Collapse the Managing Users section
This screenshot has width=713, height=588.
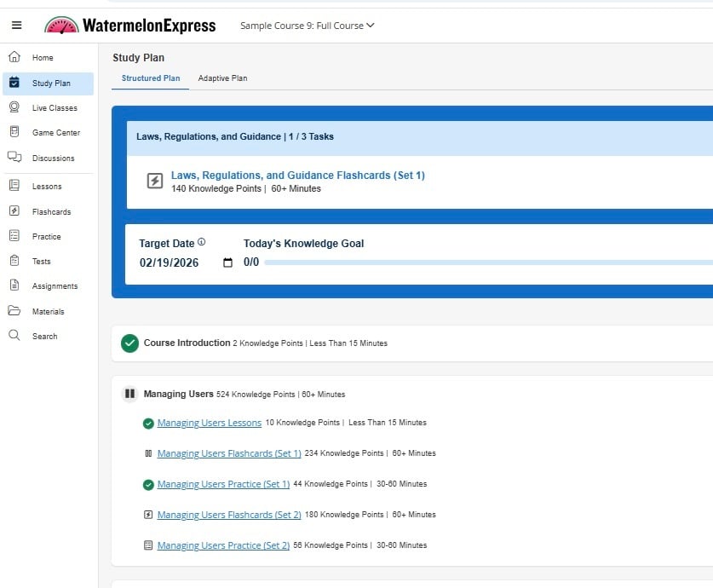(129, 394)
